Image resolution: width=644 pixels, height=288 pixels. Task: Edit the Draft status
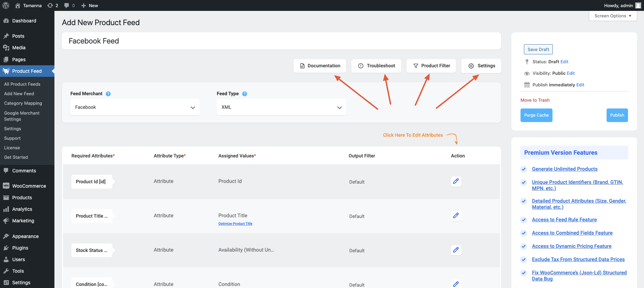click(x=564, y=62)
